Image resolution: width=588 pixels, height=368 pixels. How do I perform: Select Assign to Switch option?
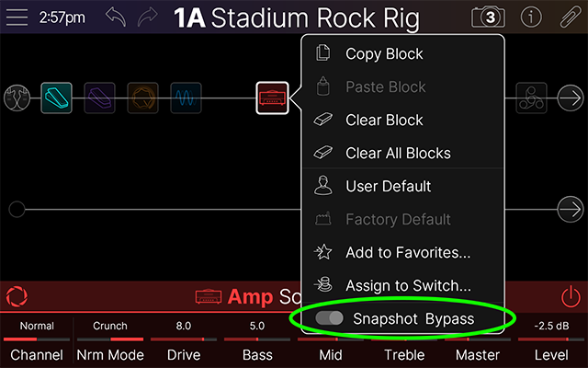tap(408, 285)
